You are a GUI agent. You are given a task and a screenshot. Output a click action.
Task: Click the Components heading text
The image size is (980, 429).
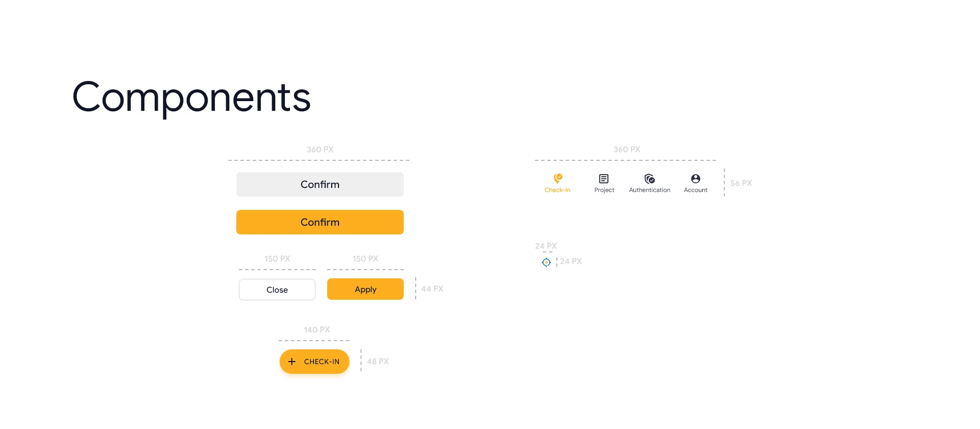point(191,97)
